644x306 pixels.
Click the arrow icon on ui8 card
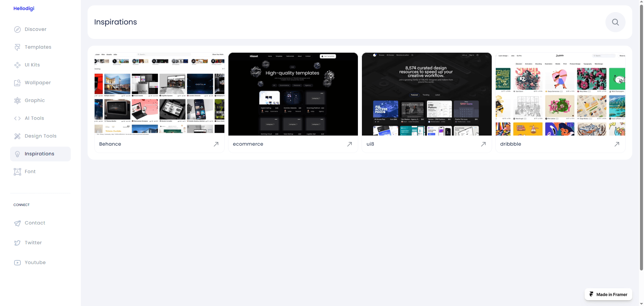(x=483, y=144)
